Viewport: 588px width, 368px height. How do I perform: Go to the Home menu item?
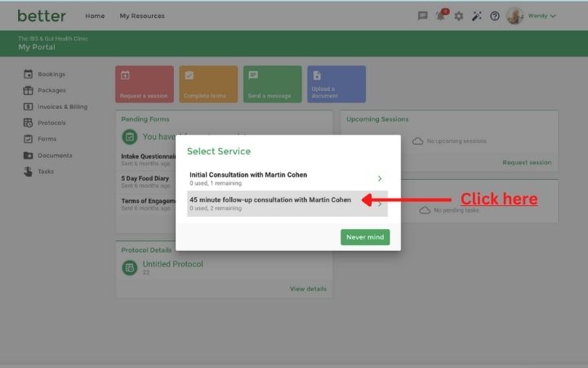pos(95,16)
